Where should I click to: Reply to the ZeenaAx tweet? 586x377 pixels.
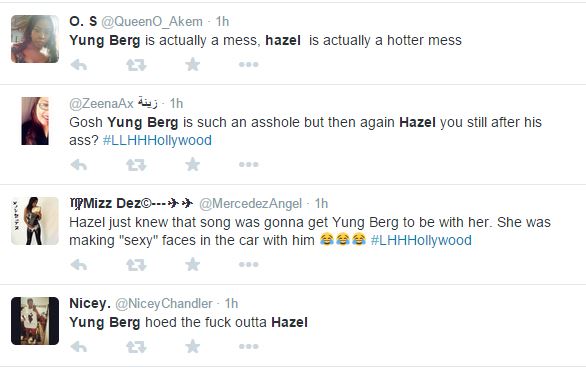tap(79, 165)
